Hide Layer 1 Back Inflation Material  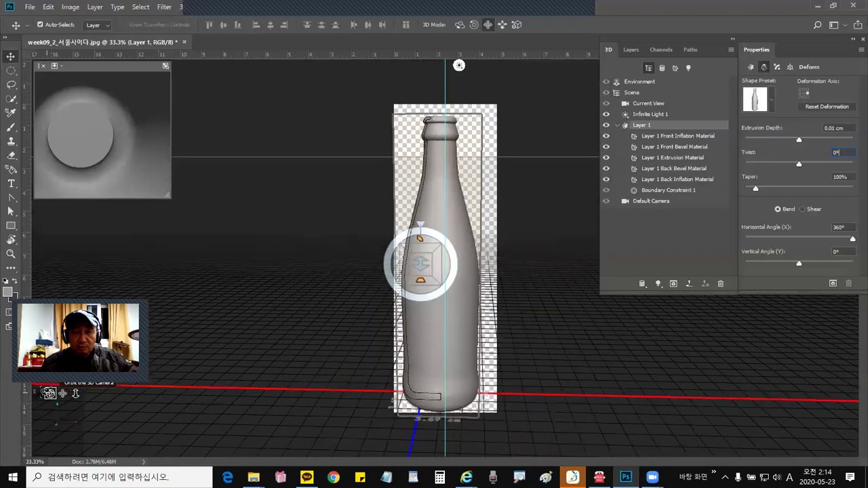[x=606, y=179]
